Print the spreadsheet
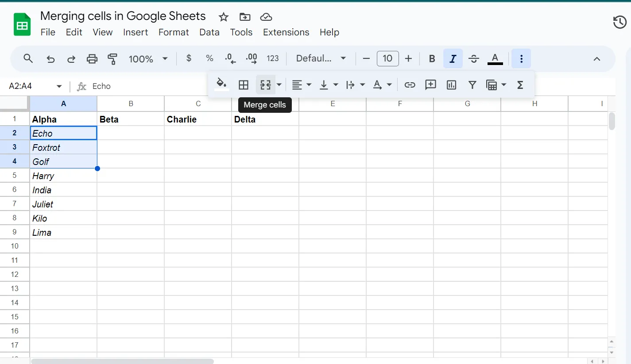The image size is (631, 364). tap(92, 58)
